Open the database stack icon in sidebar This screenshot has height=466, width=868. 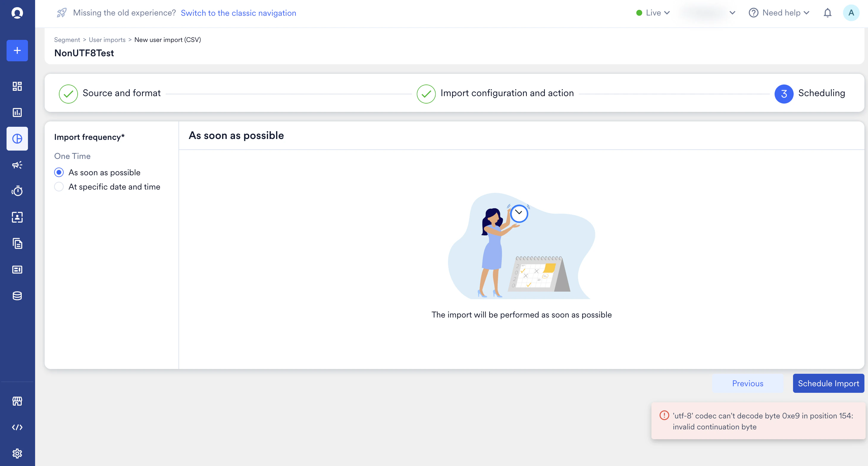pyautogui.click(x=17, y=296)
